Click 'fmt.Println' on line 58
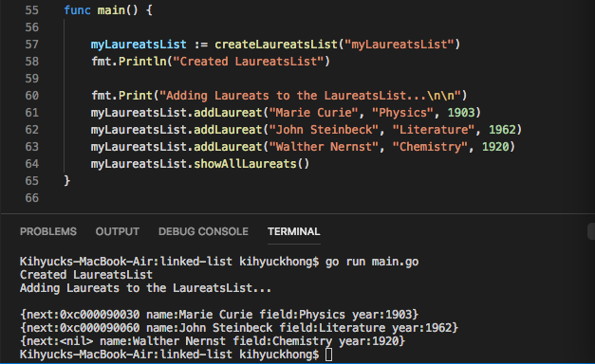 click(x=129, y=62)
